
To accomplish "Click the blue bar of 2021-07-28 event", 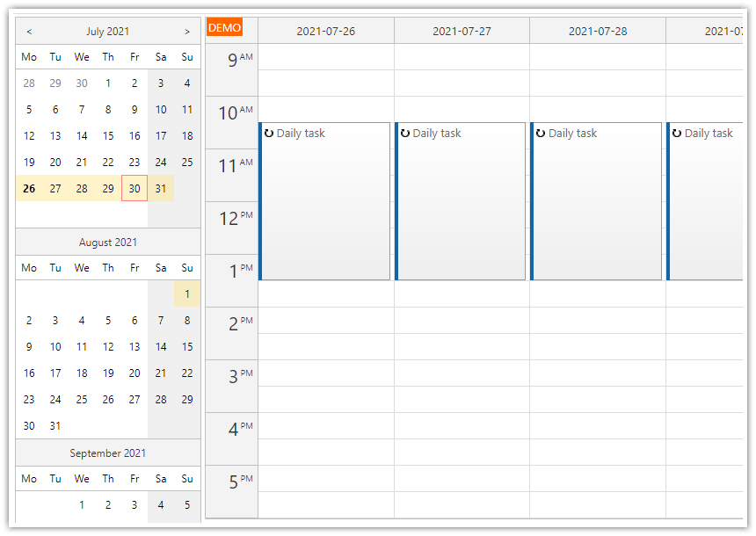I will tap(533, 202).
